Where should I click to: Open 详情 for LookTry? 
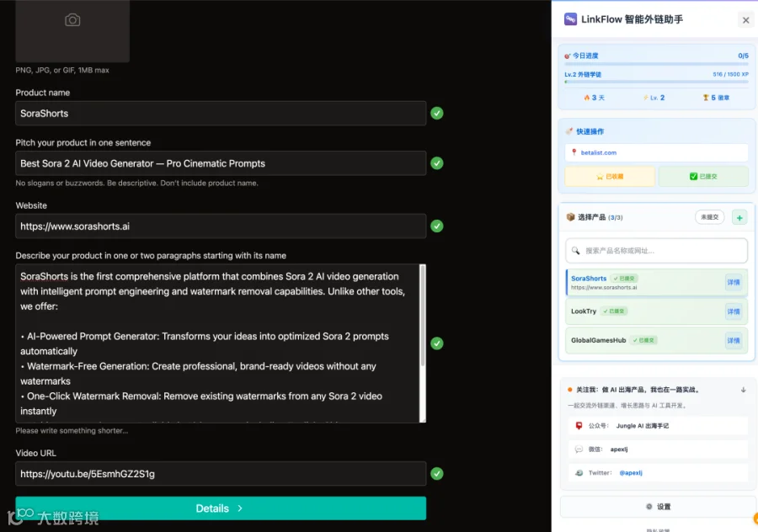point(734,311)
